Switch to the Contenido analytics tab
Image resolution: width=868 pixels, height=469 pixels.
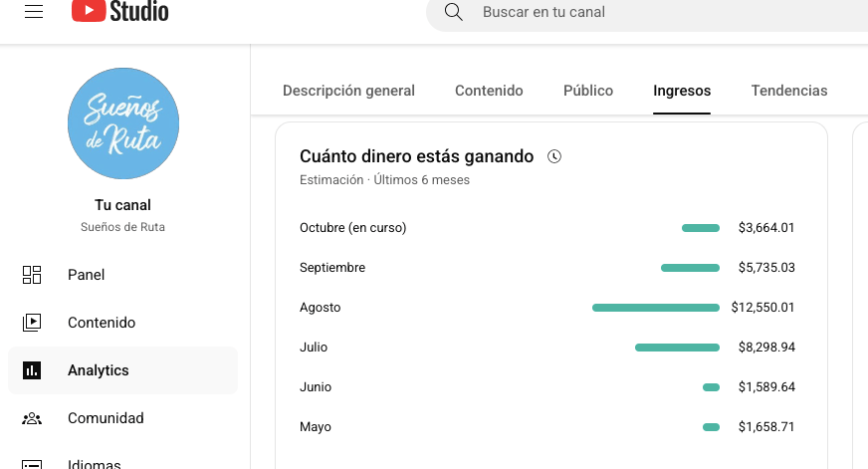(489, 91)
